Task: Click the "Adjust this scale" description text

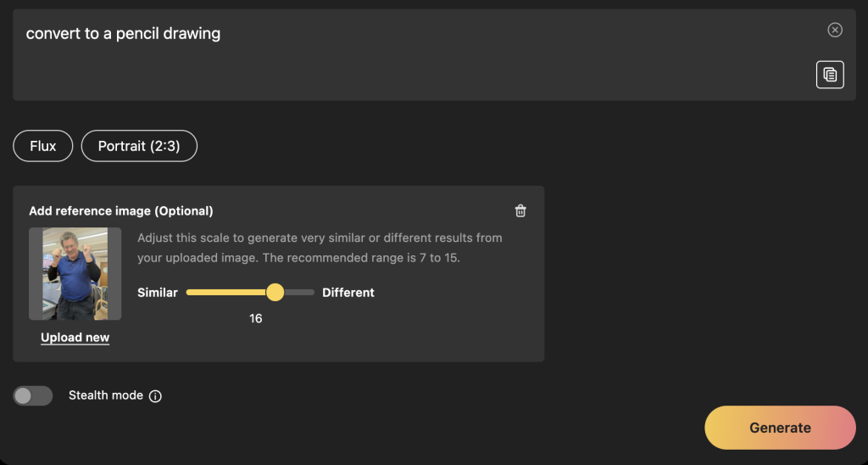Action: tap(320, 247)
